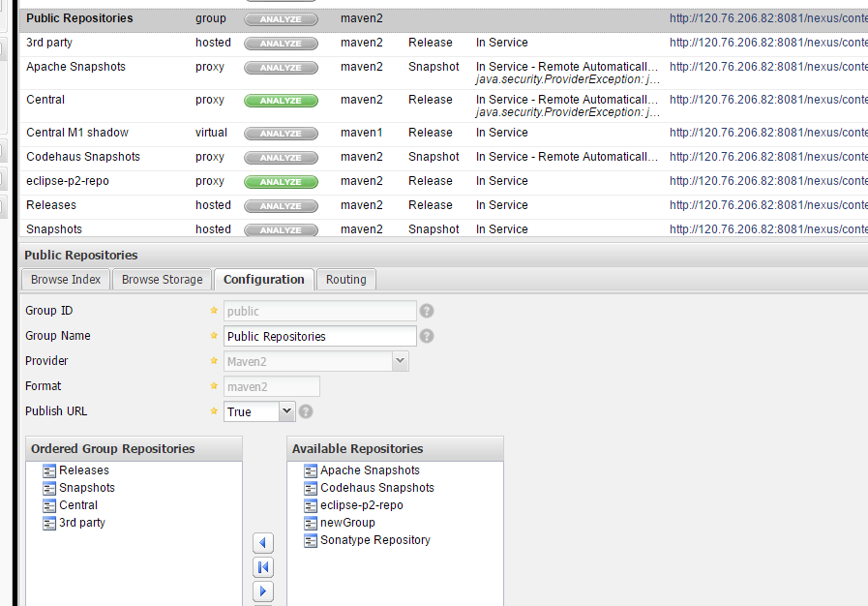Click ANALYZE button for Apache Snapshots

[282, 68]
